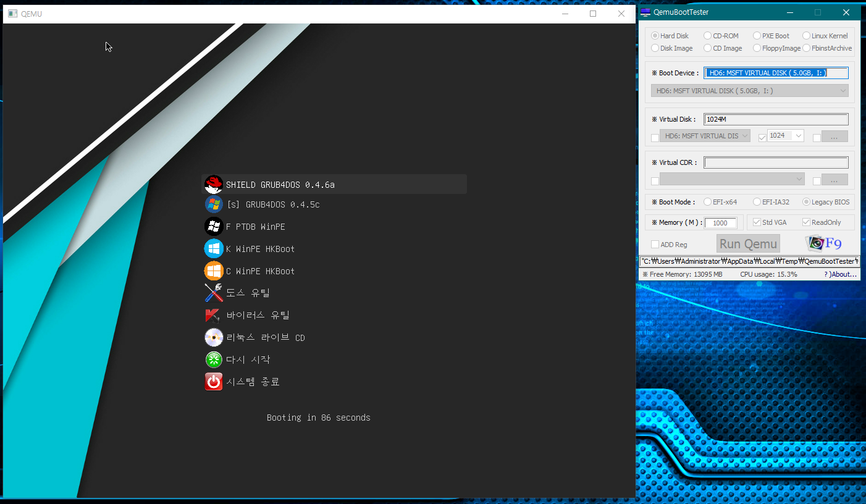Click the QemuBootTester title bar monitor icon
This screenshot has width=866, height=504.
(645, 12)
